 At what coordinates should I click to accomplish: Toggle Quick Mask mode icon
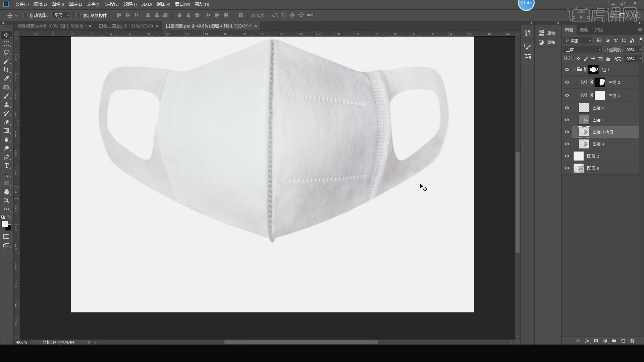point(6,237)
